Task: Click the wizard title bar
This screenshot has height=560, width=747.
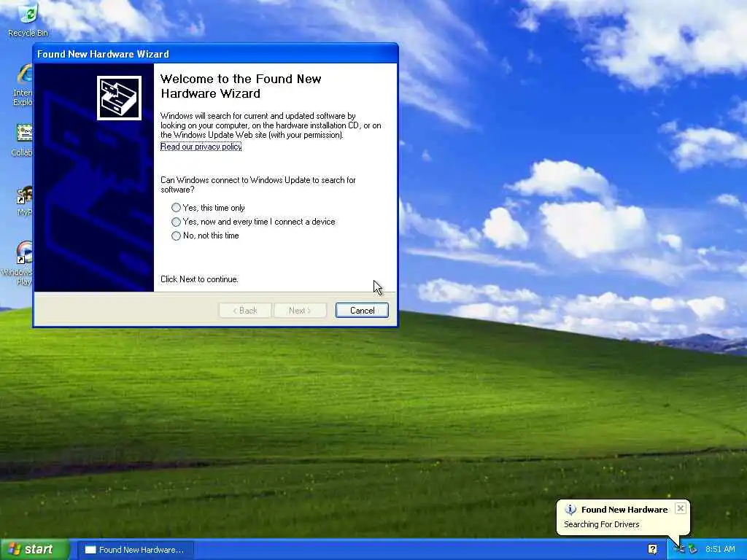Action: click(215, 54)
